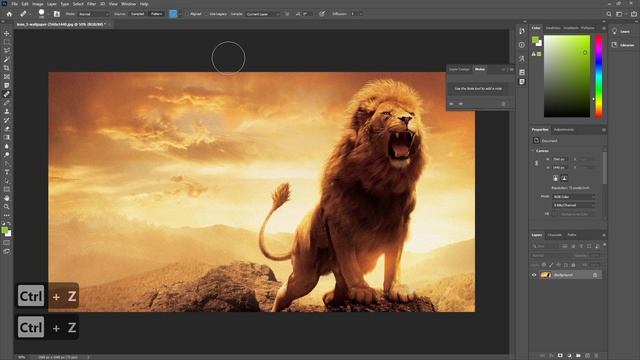
Task: Open the Window menu
Action: tap(128, 4)
